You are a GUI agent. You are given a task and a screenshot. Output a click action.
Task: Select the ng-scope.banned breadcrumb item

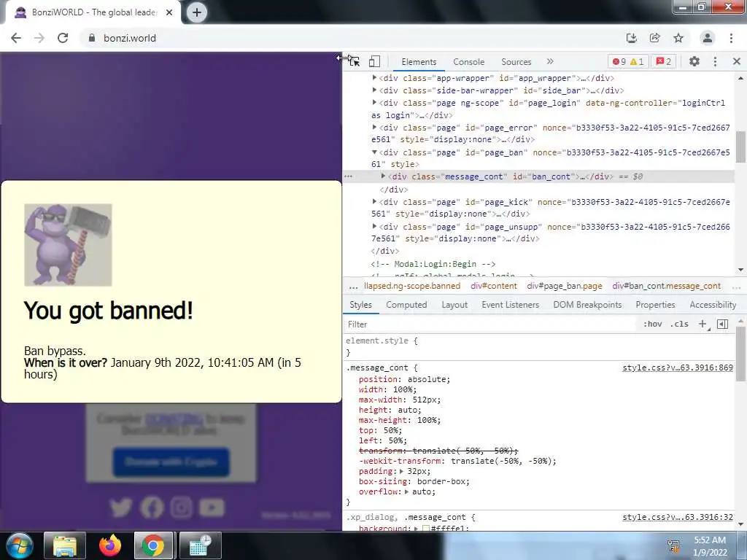[x=412, y=286]
